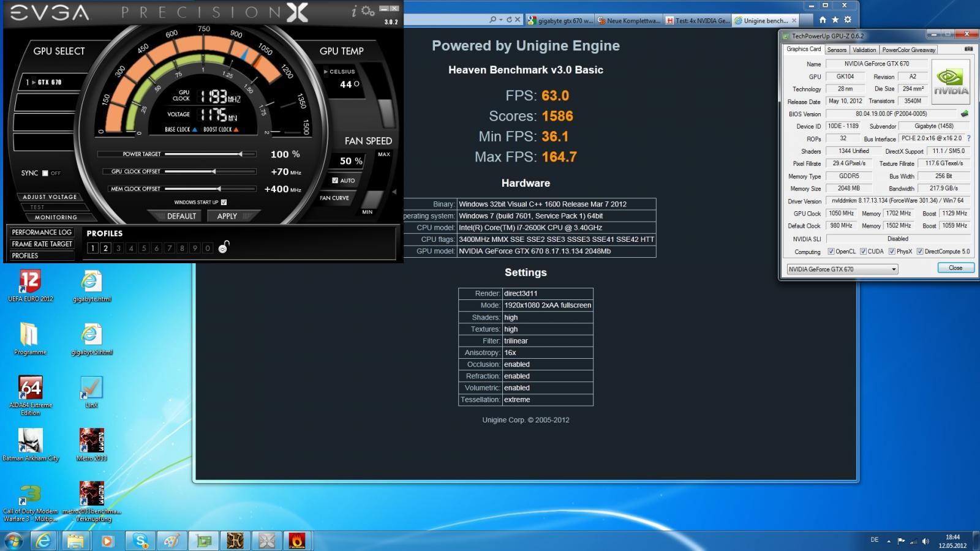Show hidden system tray icons arrow
The width and height of the screenshot is (980, 551).
889,541
